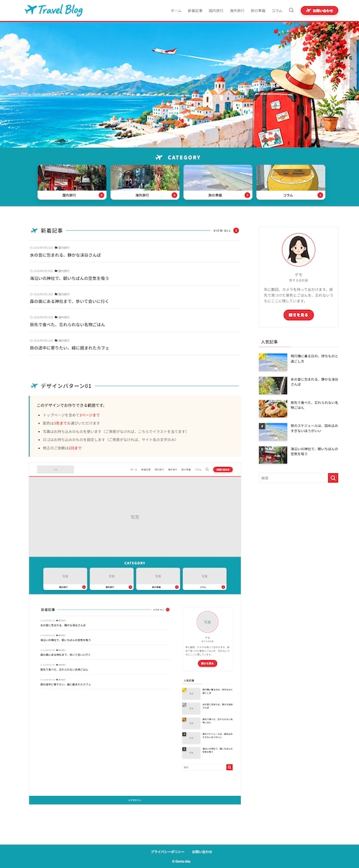Click the profile name デモ
This screenshot has width=359, height=868.
click(299, 274)
